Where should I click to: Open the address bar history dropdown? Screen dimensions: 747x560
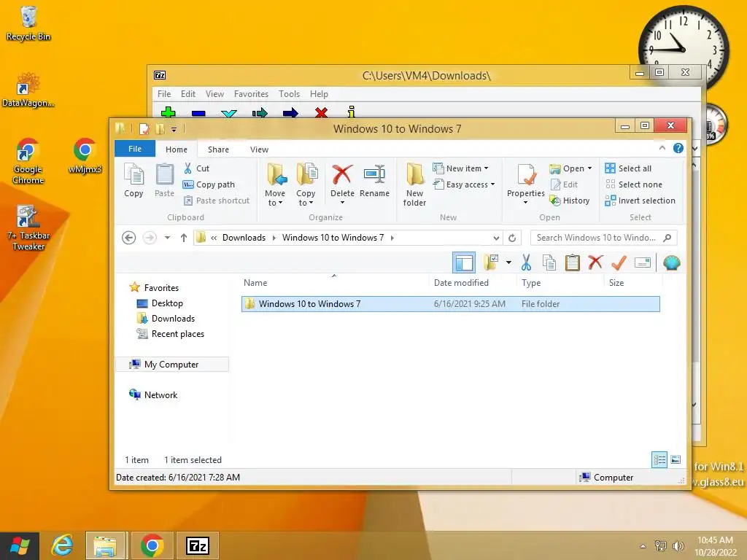[x=496, y=238]
